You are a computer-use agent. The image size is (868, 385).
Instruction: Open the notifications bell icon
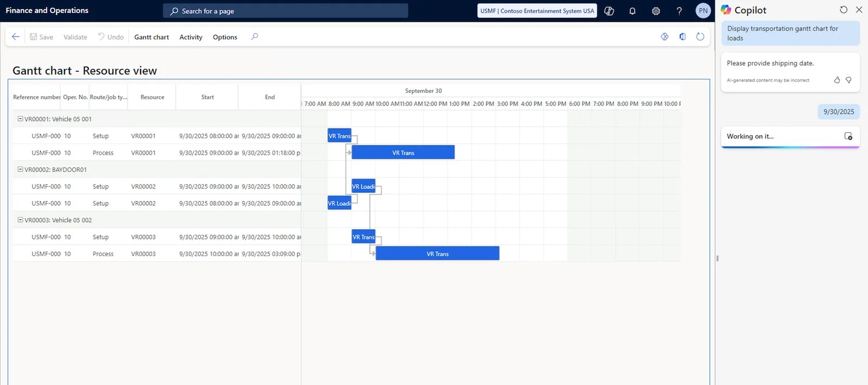coord(632,11)
